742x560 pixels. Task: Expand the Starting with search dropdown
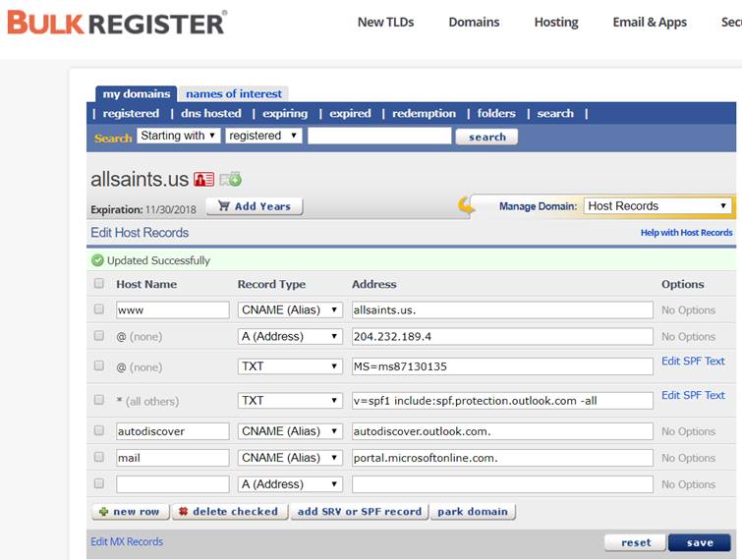(178, 136)
